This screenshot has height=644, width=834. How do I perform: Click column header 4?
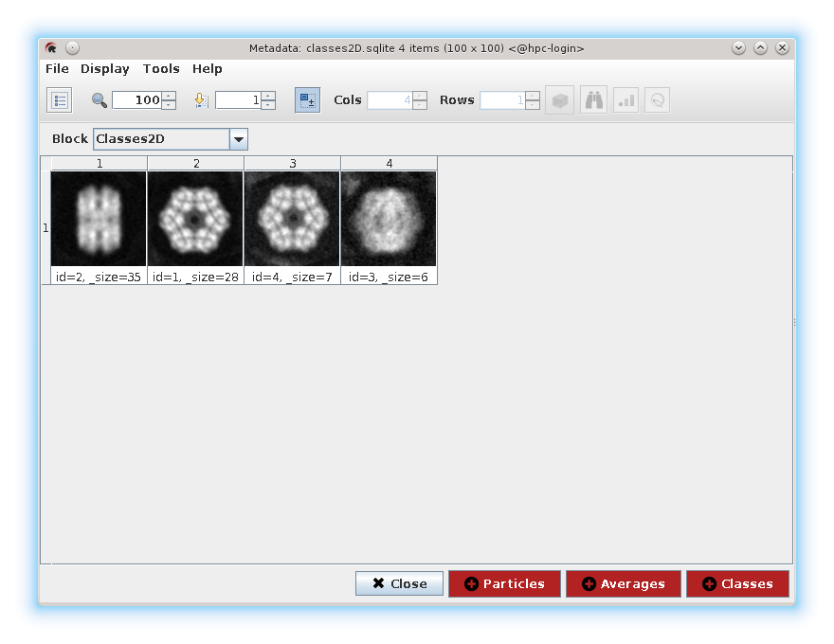coord(390,163)
